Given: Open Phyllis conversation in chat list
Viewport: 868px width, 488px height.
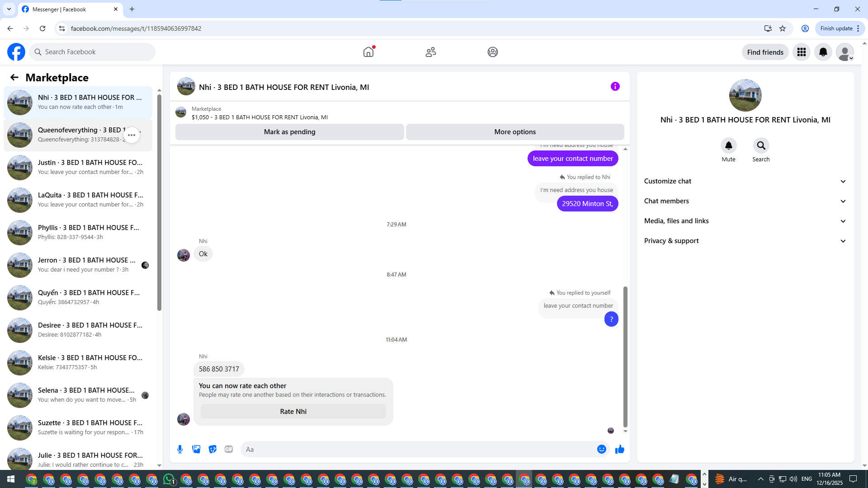Looking at the screenshot, I should coord(78,233).
